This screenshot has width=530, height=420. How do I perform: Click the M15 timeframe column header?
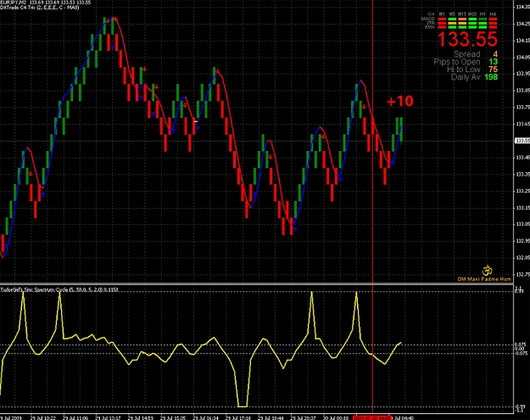click(462, 14)
